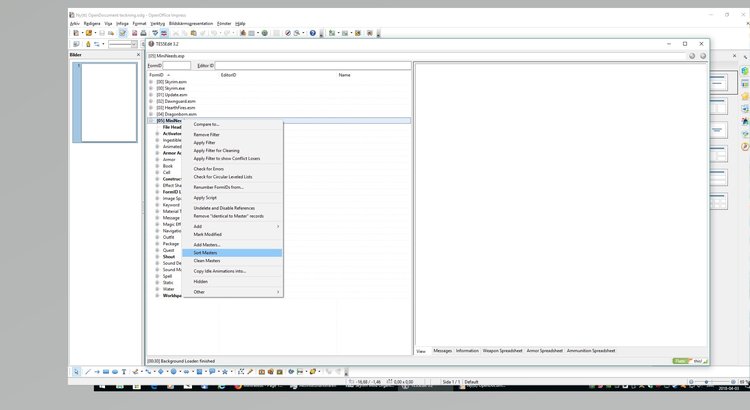
Task: Expand the Quest record group
Action: 157,250
